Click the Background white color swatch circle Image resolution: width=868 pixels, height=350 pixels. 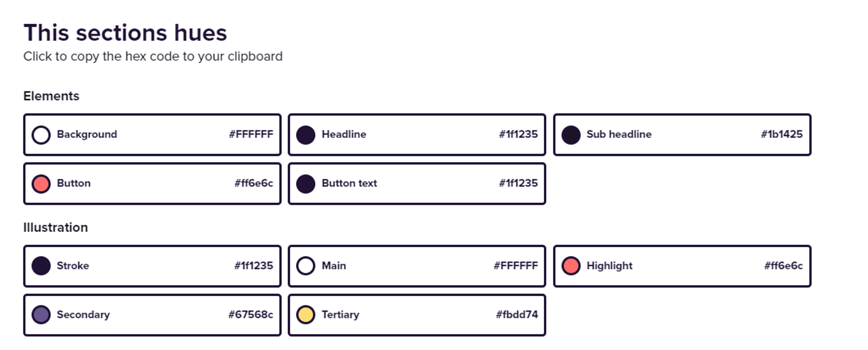pyautogui.click(x=41, y=135)
